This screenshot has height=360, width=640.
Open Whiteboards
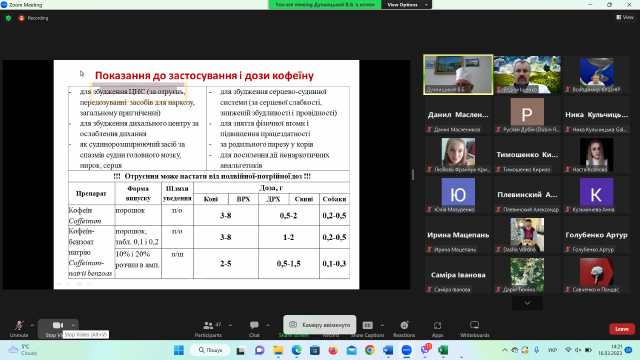(474, 329)
